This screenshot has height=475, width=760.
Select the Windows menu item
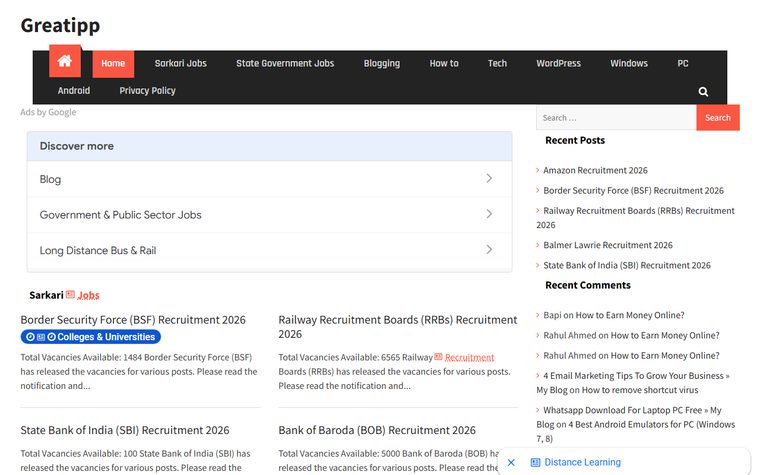629,63
